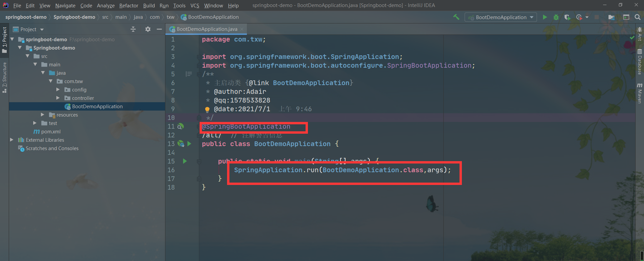Collapse the springboot-demo root node
The width and height of the screenshot is (644, 261).
coord(12,39)
